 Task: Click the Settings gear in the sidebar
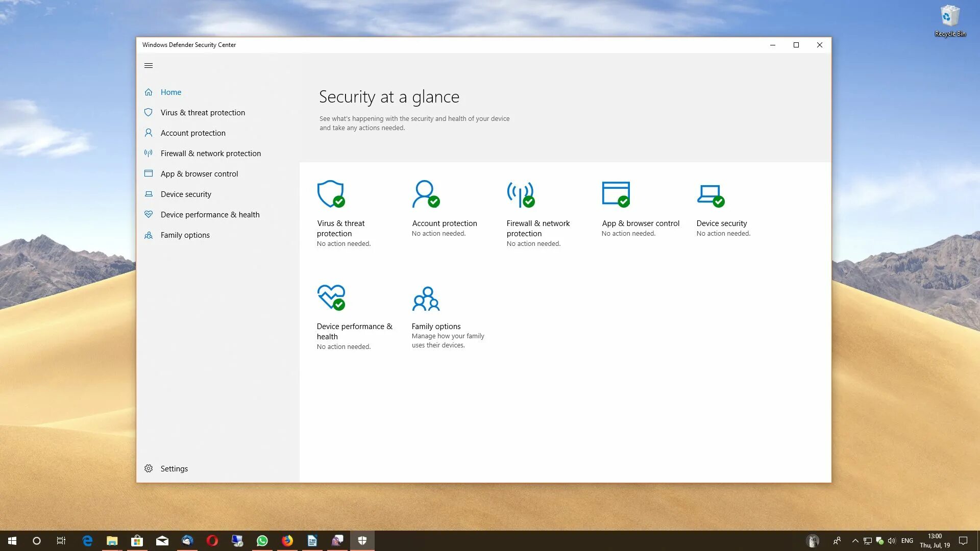(149, 468)
